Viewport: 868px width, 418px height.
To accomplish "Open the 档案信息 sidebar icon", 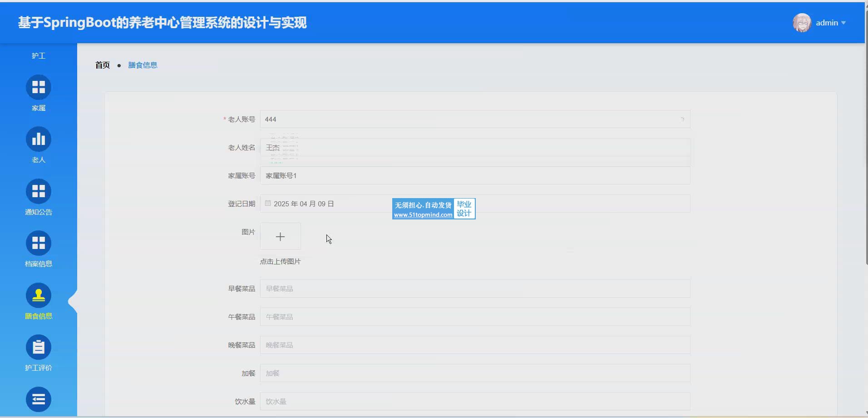I will click(39, 243).
